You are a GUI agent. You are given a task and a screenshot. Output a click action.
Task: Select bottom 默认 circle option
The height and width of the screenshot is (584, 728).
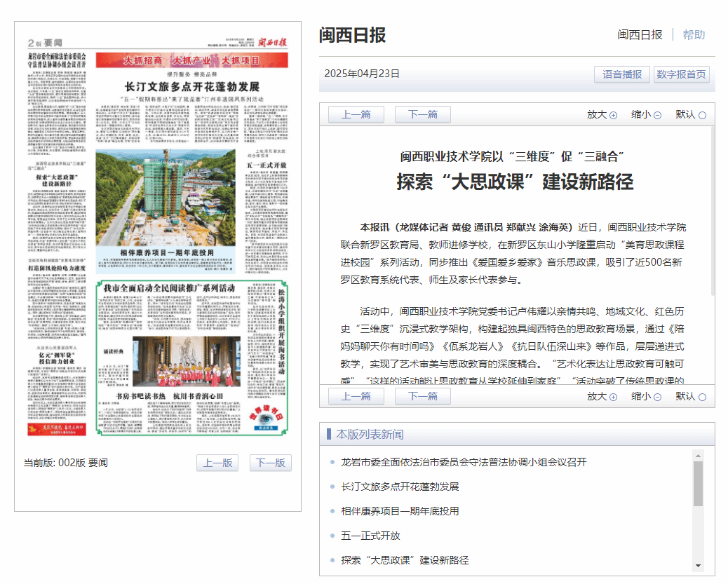coord(702,397)
